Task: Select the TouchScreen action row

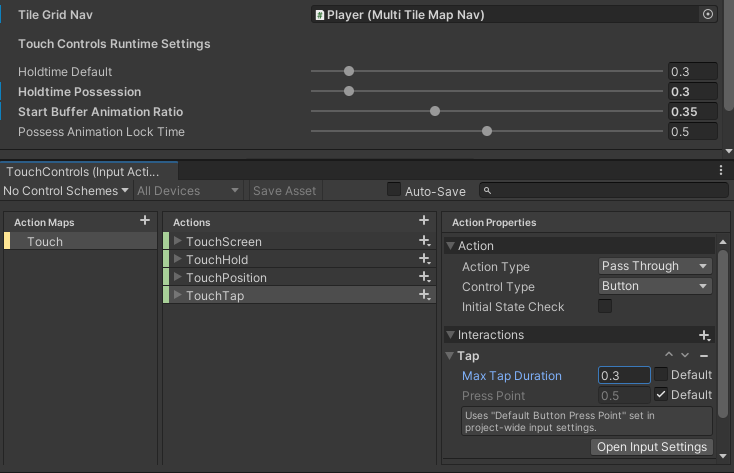Action: 300,241
